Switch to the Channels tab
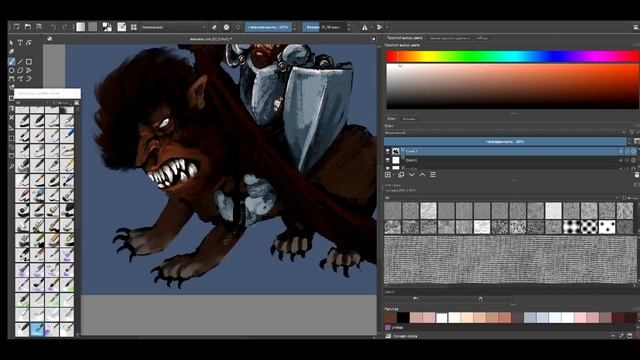 coord(409,119)
